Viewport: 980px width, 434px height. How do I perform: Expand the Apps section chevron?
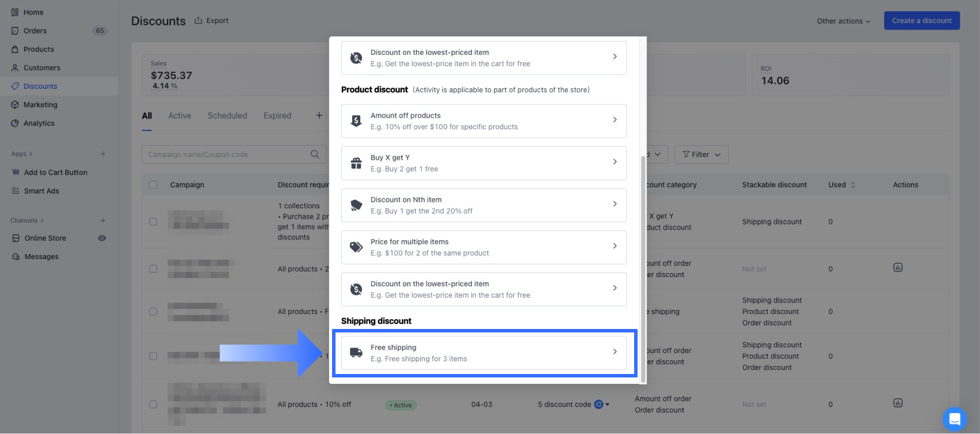click(31, 154)
